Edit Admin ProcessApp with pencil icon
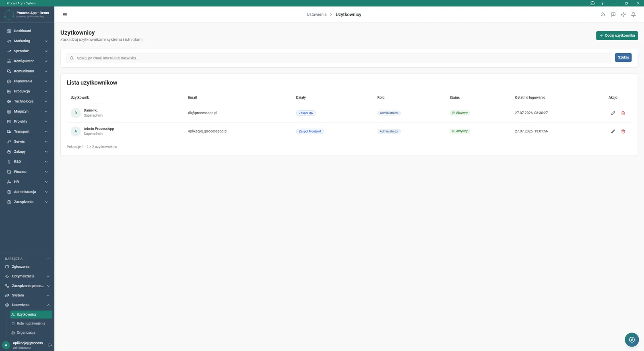The height and width of the screenshot is (351, 644). (613, 131)
